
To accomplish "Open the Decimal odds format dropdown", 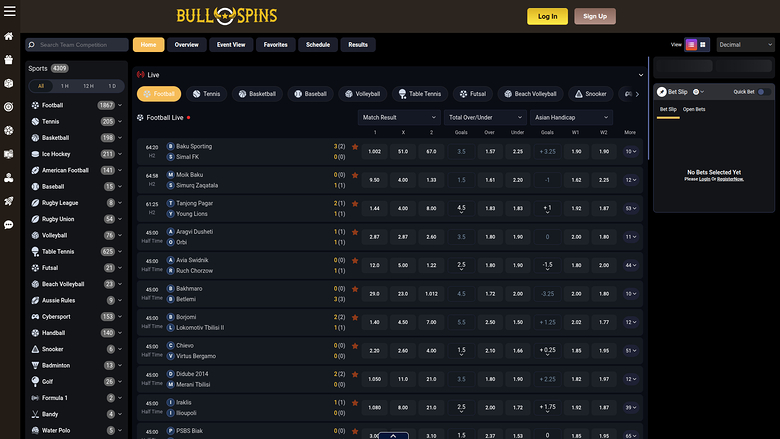I will (746, 45).
